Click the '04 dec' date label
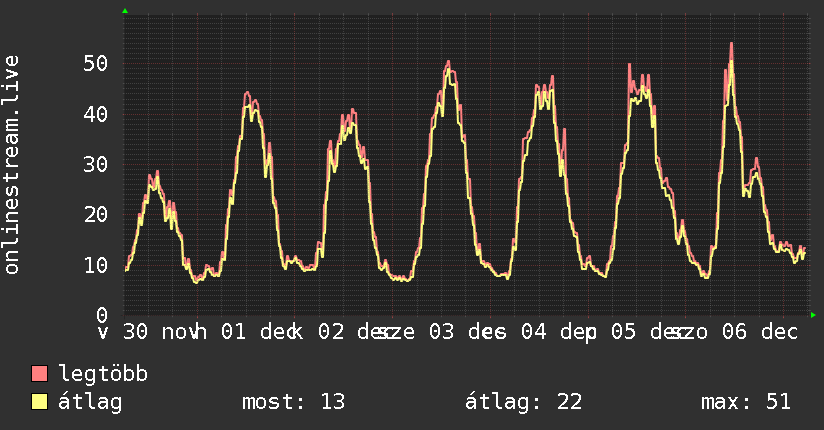This screenshot has height=430, width=824. pos(558,332)
